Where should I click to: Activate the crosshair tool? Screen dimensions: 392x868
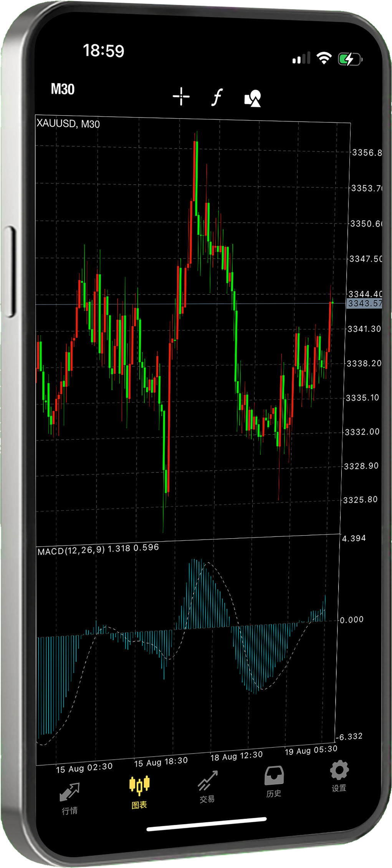click(x=181, y=96)
